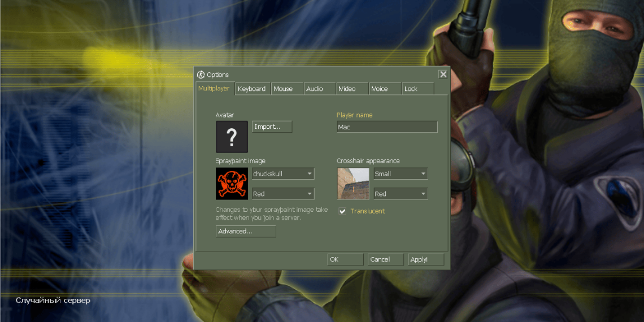The width and height of the screenshot is (644, 322).
Task: Open the crosshair Small size dropdown
Action: (400, 174)
